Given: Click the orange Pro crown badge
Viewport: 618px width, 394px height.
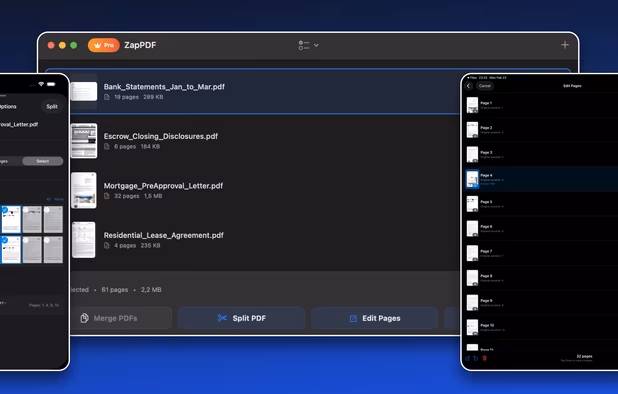Looking at the screenshot, I should (104, 45).
